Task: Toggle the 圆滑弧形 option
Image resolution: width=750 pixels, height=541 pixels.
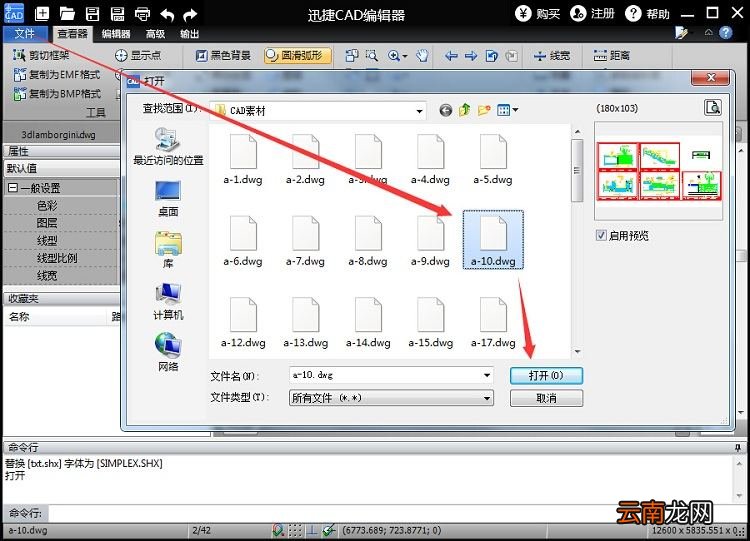Action: pyautogui.click(x=298, y=55)
